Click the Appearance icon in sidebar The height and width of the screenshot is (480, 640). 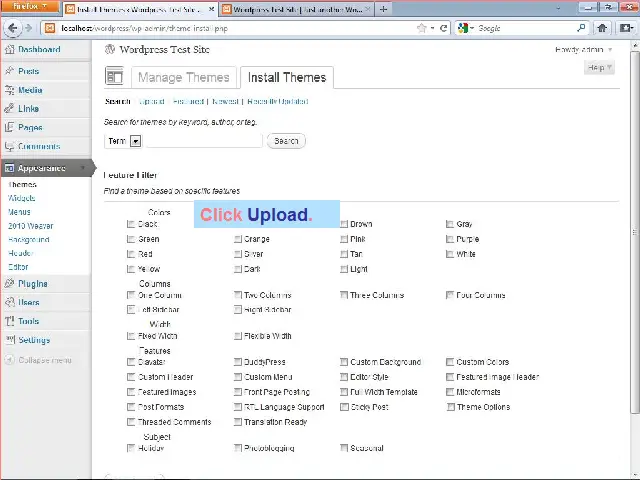point(9,168)
